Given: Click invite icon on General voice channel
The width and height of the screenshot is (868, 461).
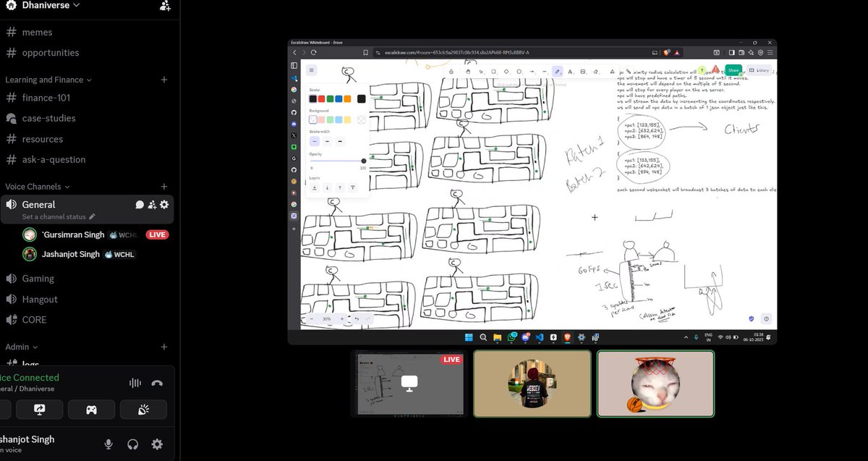Looking at the screenshot, I should pyautogui.click(x=152, y=205).
